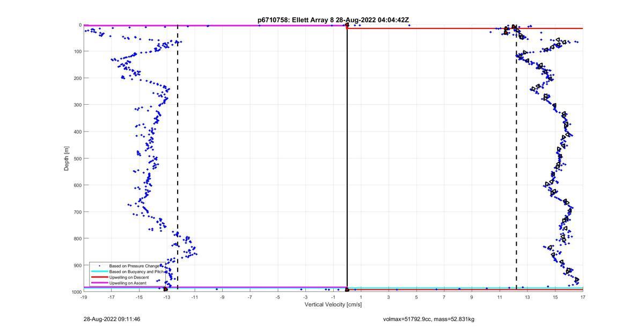Click the solid black vertical zero-velocity line
Image resolution: width=644 pixels, height=328 pixels.
347,158
